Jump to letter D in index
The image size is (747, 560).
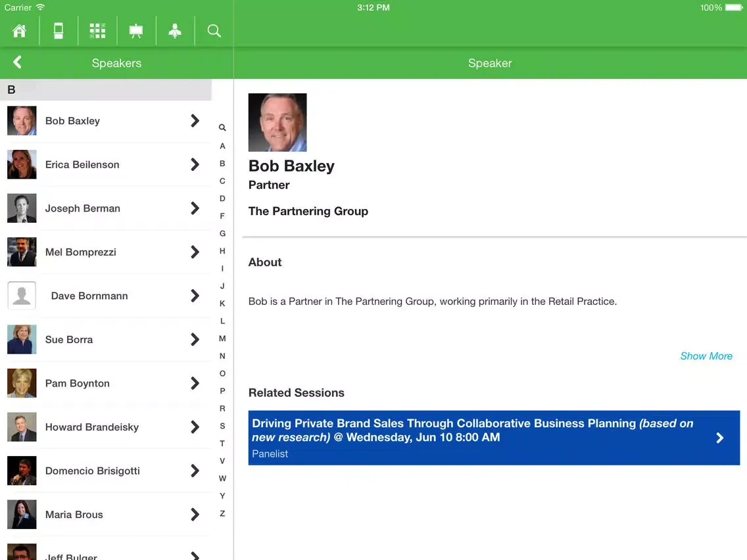point(222,198)
